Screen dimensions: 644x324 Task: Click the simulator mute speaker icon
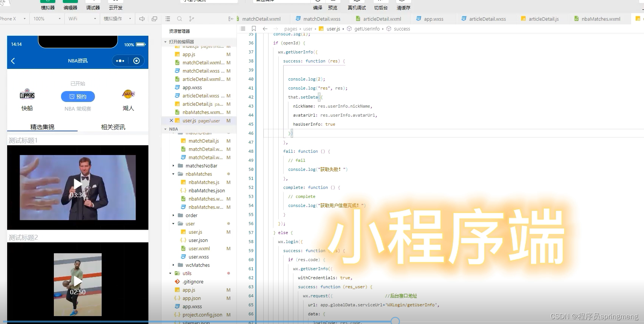[x=142, y=19]
